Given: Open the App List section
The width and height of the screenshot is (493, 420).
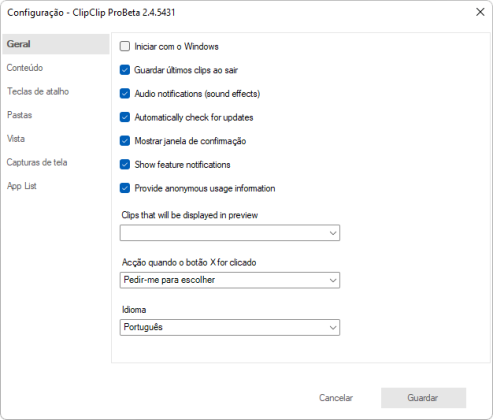Looking at the screenshot, I should [22, 186].
